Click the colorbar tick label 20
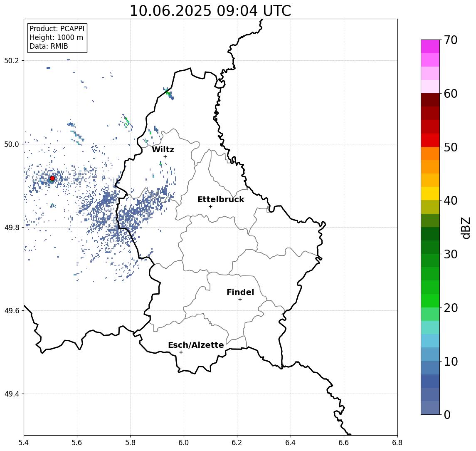Viewport: 476px width, 451px height. (451, 307)
